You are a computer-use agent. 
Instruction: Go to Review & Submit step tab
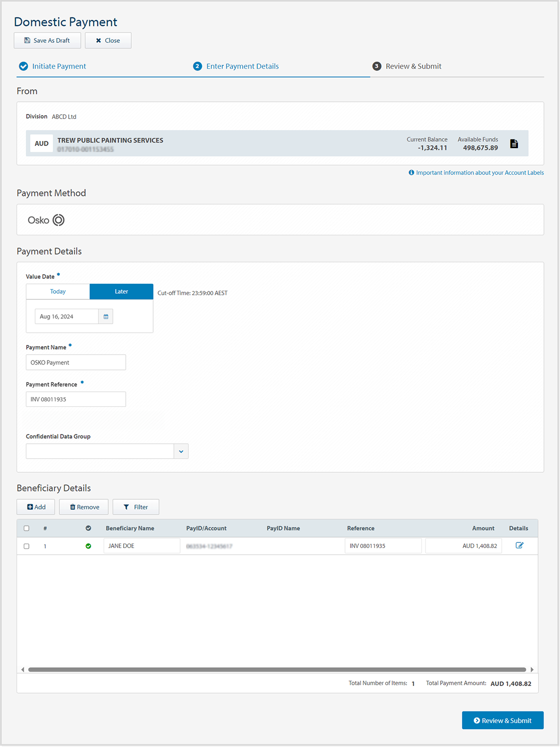pyautogui.click(x=413, y=66)
